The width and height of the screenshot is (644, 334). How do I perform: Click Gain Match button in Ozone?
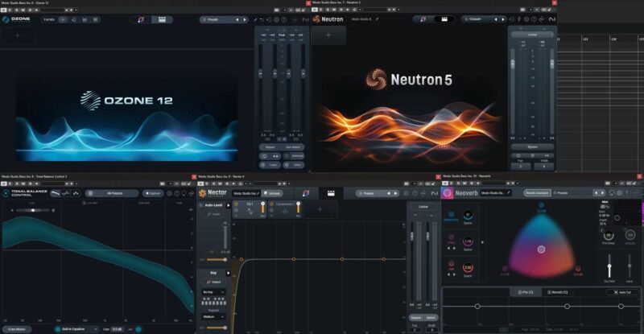click(293, 147)
